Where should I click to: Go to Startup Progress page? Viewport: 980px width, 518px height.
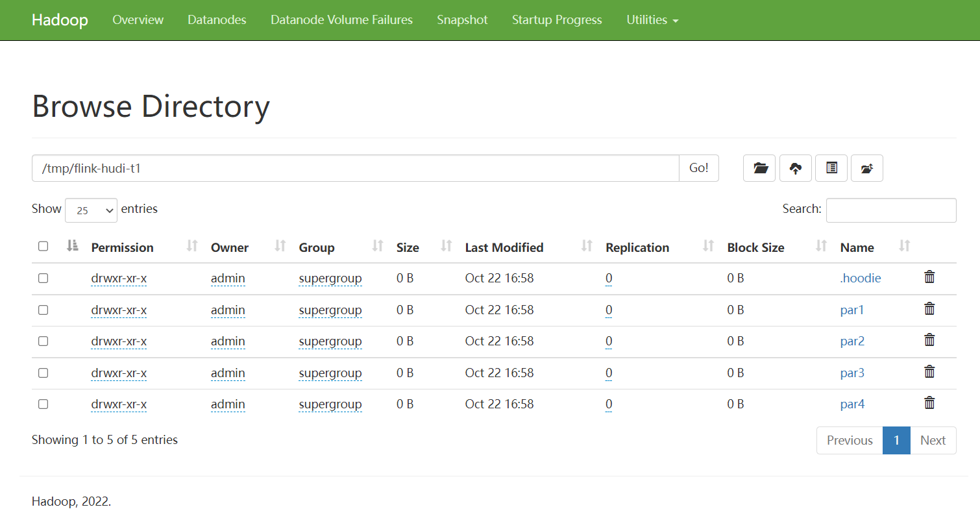(557, 20)
